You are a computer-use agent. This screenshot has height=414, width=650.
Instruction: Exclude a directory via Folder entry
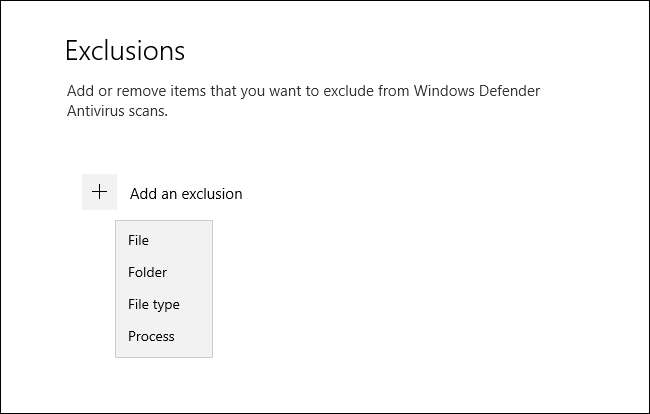point(147,272)
